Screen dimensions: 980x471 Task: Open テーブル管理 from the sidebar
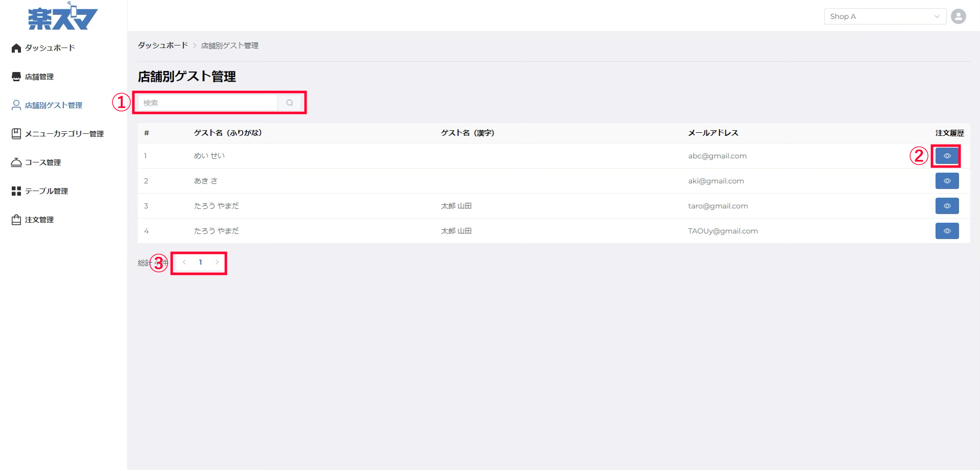46,191
